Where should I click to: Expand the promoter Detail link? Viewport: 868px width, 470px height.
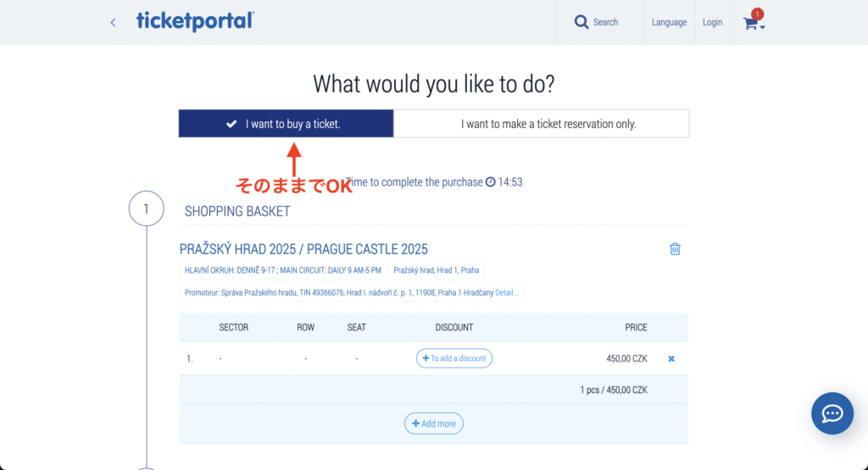pyautogui.click(x=506, y=293)
